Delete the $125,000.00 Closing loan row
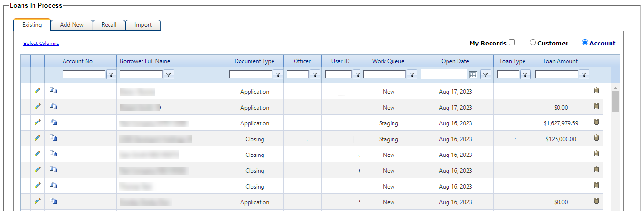Image resolution: width=644 pixels, height=211 pixels. [x=596, y=138]
